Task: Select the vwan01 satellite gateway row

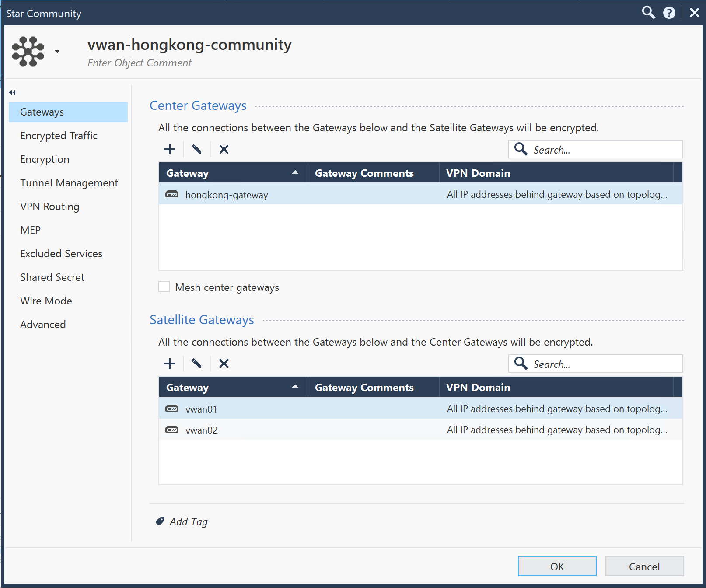Action: [421, 409]
